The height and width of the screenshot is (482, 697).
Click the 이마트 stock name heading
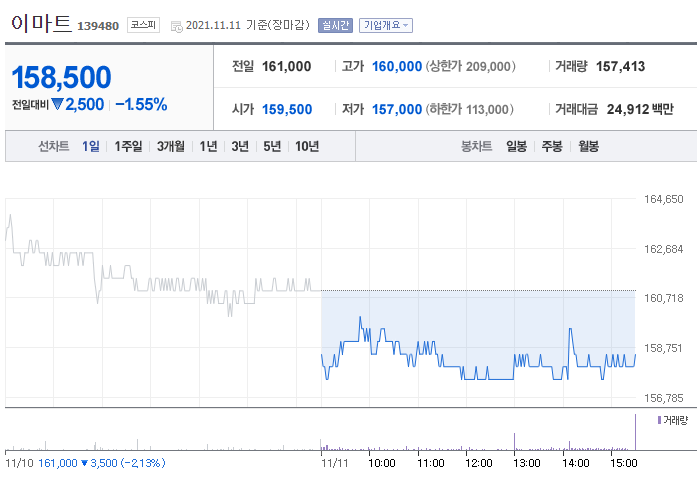click(x=41, y=23)
